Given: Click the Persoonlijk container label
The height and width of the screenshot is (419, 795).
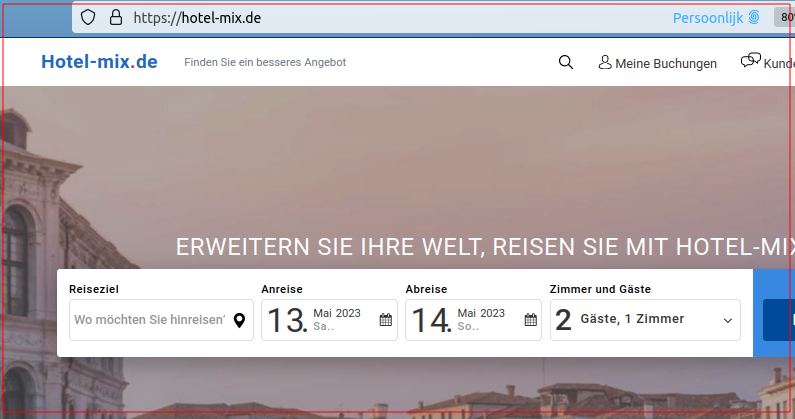Looking at the screenshot, I should [708, 18].
